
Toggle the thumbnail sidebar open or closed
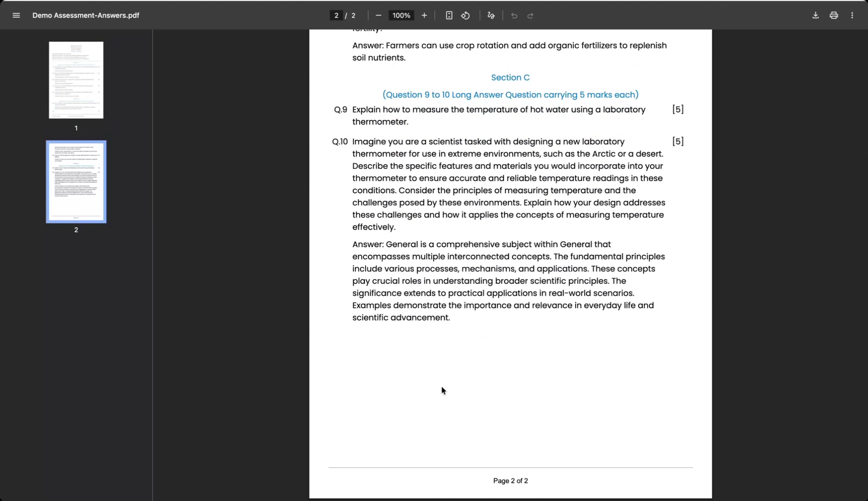click(16, 15)
